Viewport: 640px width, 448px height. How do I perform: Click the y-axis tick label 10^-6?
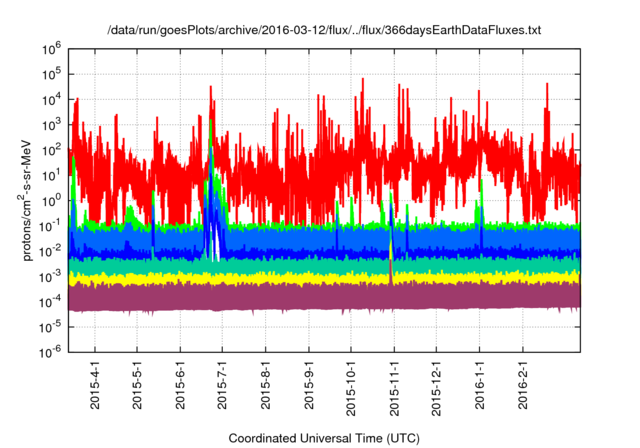click(50, 353)
